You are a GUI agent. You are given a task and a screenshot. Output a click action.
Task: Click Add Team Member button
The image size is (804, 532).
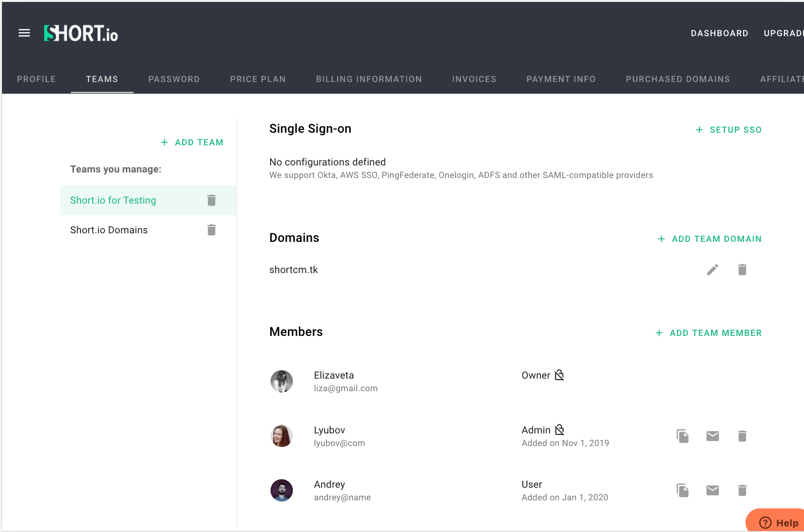point(708,333)
